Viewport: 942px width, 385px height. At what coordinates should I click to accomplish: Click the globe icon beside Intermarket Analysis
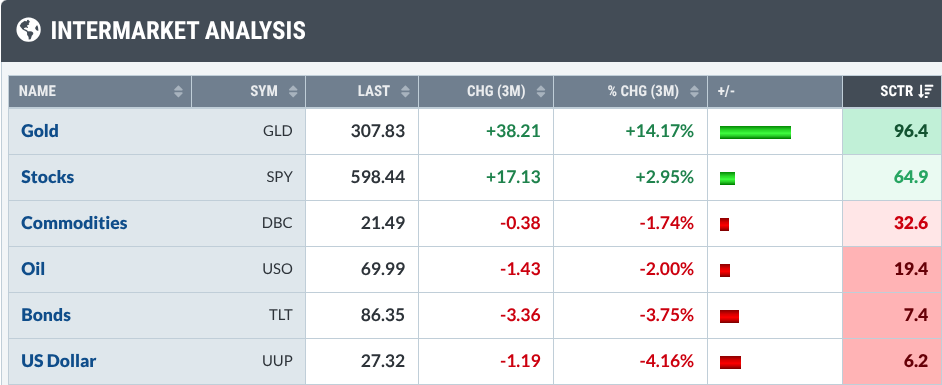28,30
